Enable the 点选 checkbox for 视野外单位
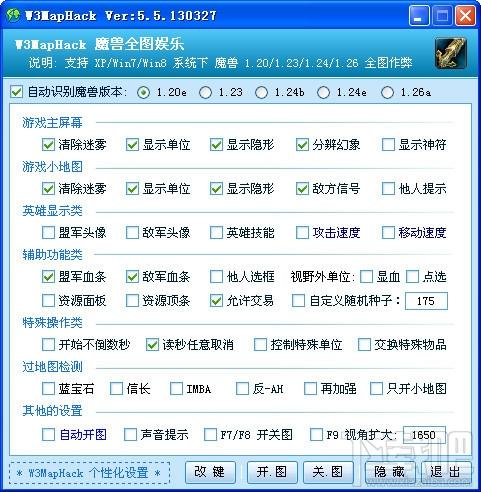This screenshot has width=481, height=492. pos(412,277)
